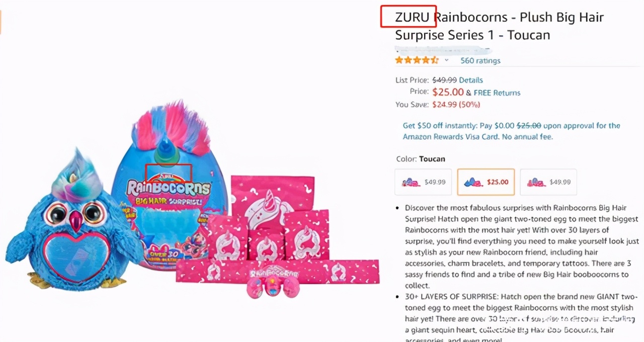The image size is (644, 342).
Task: Click the small pink Boo-Boocorn eggs
Action: 272,288
